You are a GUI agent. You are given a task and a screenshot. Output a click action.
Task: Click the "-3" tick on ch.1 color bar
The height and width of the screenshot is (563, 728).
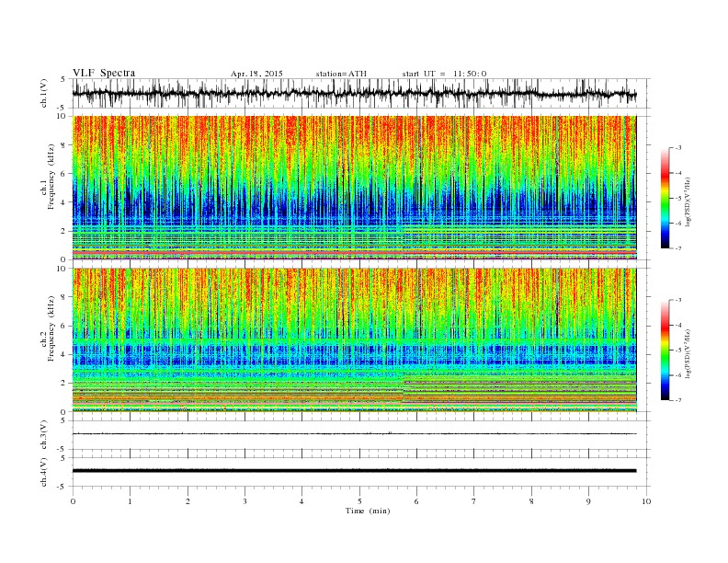coord(677,148)
